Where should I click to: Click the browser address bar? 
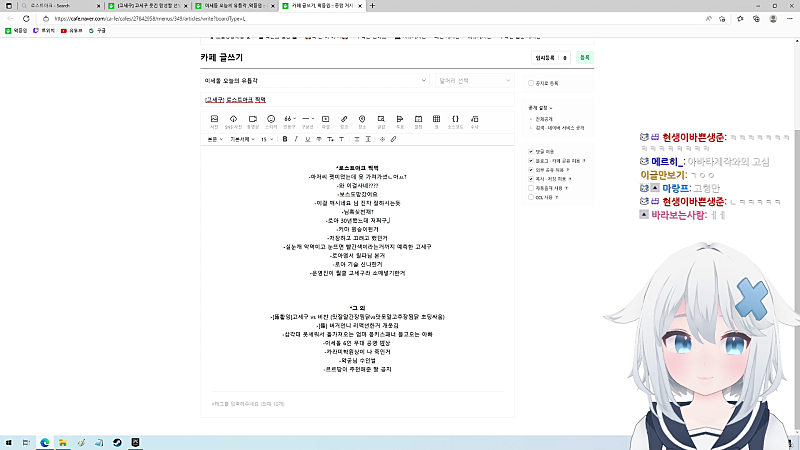click(372, 19)
